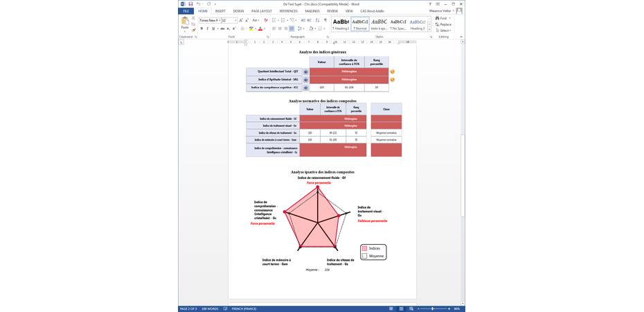Toggle Bold formatting
644x312 pixels.
(202, 28)
